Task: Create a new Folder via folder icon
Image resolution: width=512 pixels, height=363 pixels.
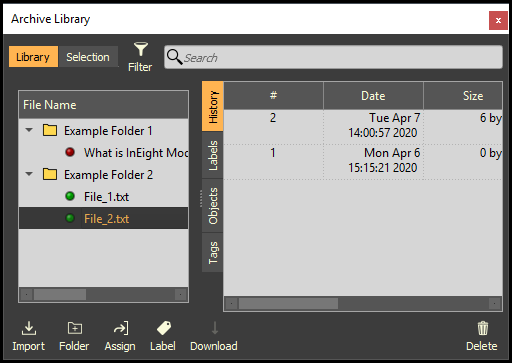Action: point(75,328)
